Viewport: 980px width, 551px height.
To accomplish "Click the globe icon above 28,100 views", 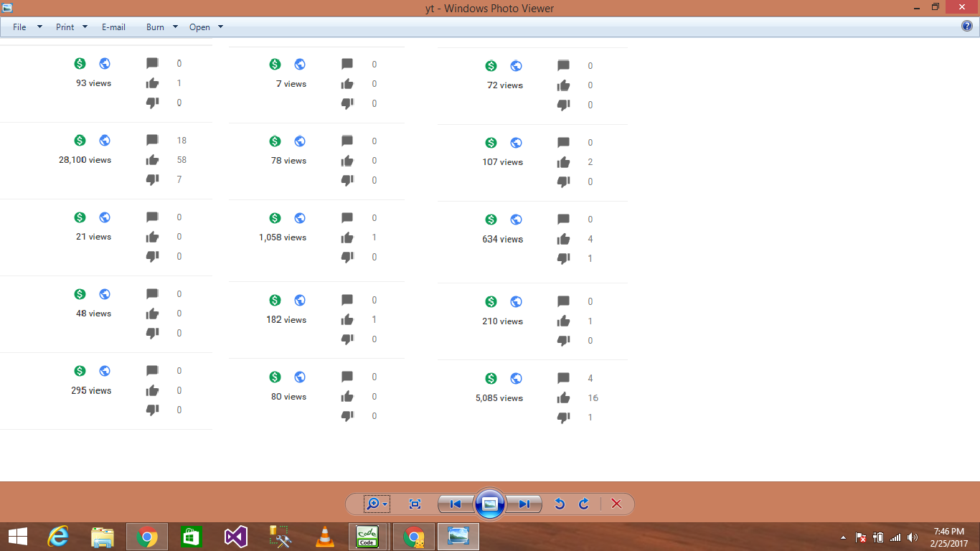I will (x=105, y=140).
